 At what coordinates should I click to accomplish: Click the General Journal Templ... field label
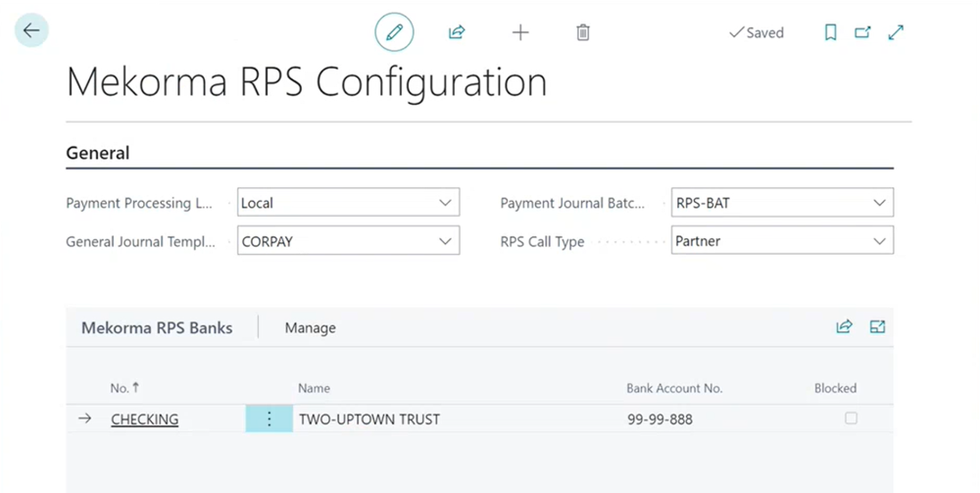(140, 242)
